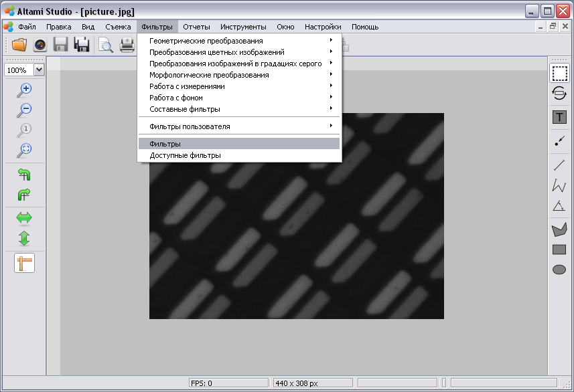Open the Отчеты menu
The height and width of the screenshot is (392, 574).
click(197, 27)
